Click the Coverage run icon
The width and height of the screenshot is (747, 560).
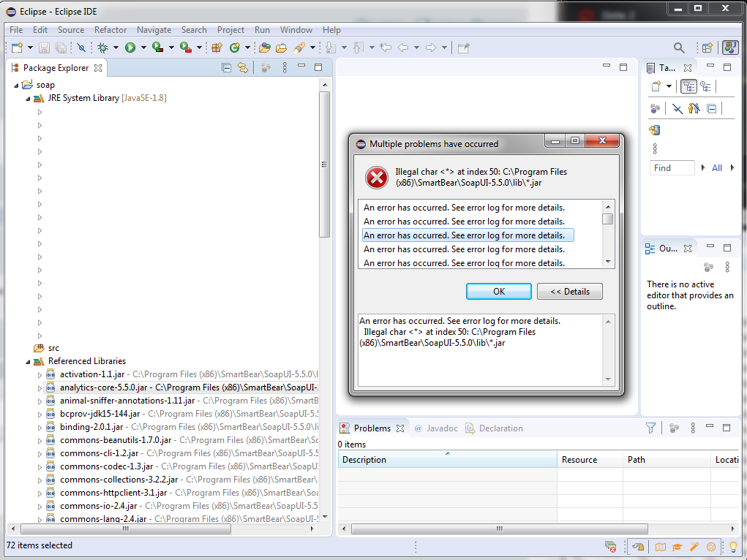[158, 48]
